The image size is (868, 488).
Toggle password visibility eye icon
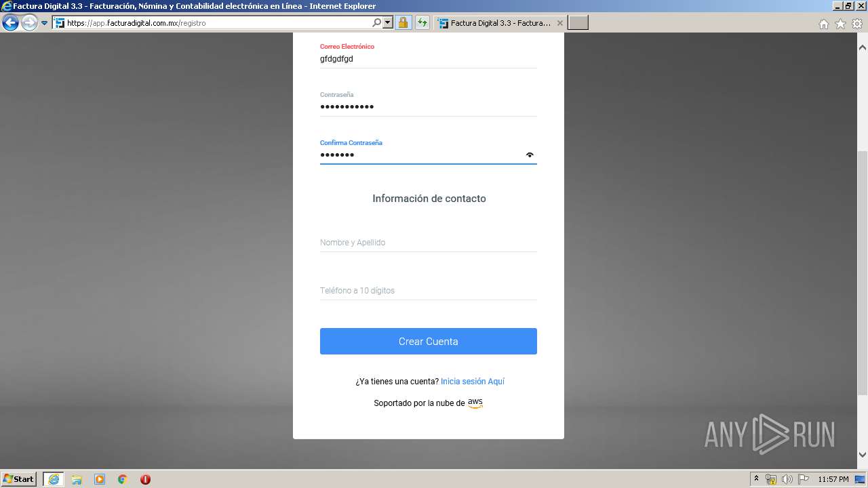pyautogui.click(x=530, y=155)
